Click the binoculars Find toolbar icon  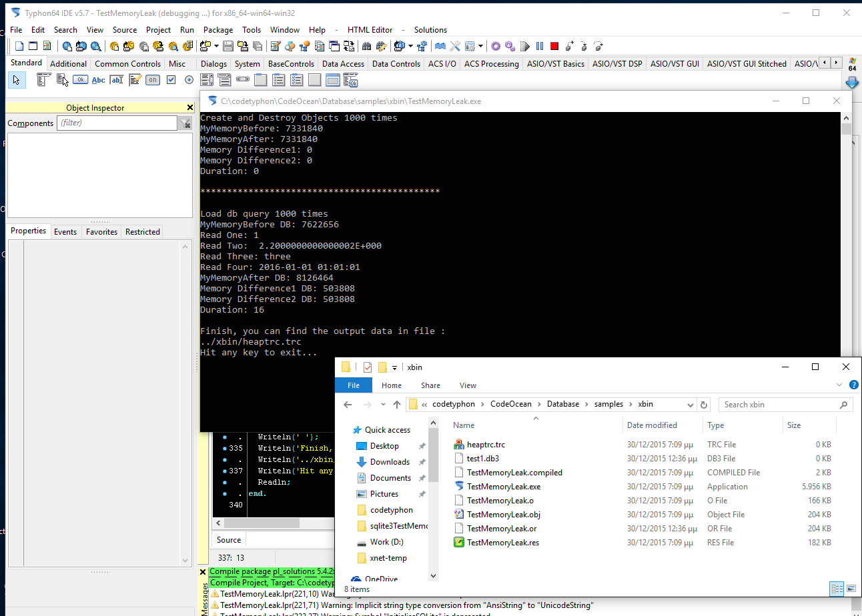366,46
